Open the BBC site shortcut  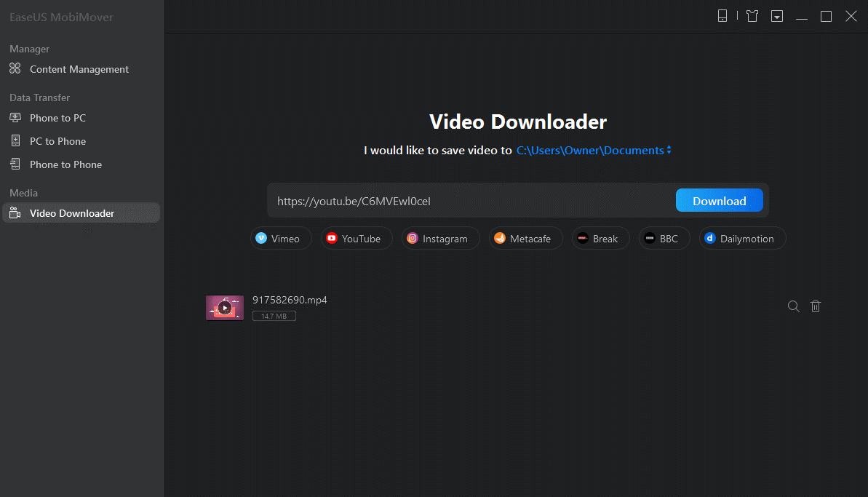(664, 239)
